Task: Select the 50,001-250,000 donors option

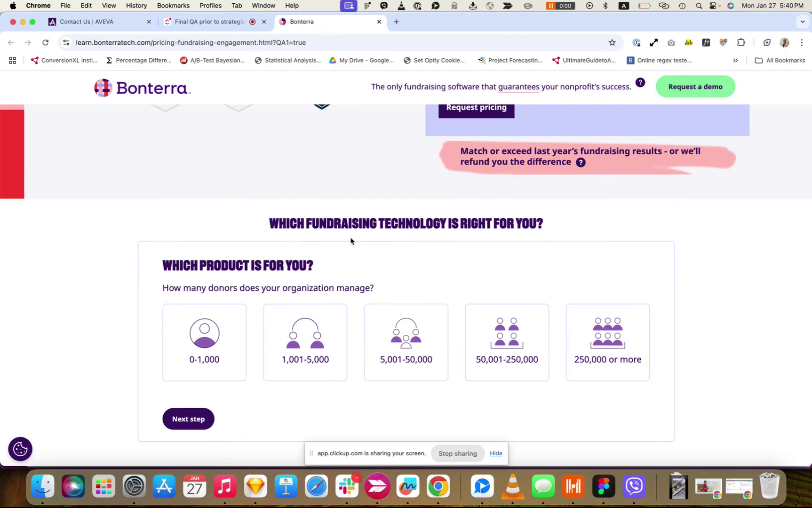Action: (x=507, y=342)
